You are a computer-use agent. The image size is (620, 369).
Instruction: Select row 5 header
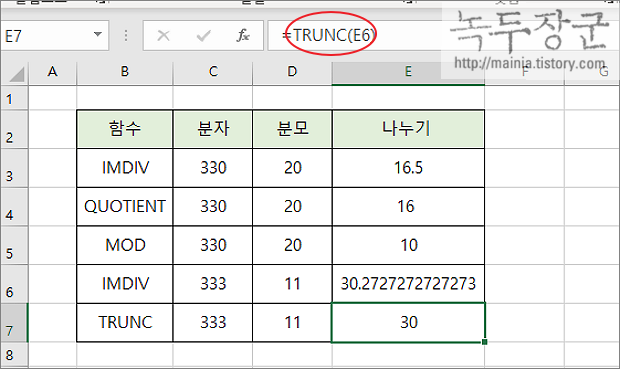pos(14,245)
